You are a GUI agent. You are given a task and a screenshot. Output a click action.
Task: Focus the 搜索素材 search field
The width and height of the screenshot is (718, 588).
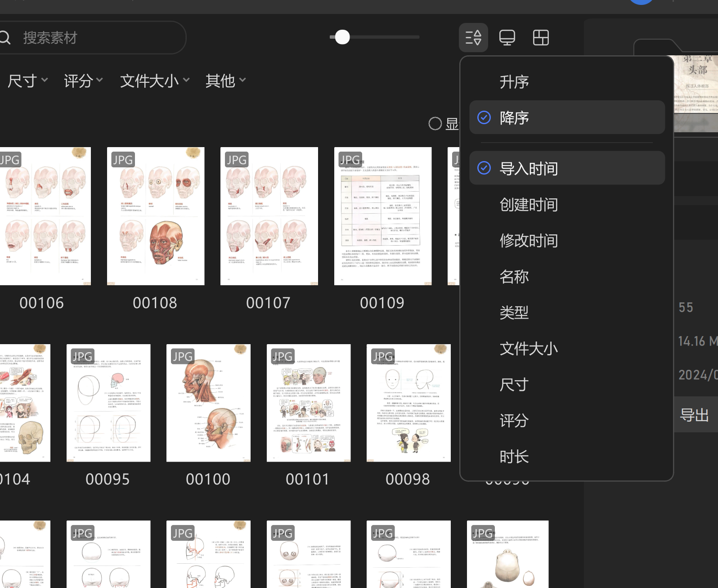pos(90,37)
